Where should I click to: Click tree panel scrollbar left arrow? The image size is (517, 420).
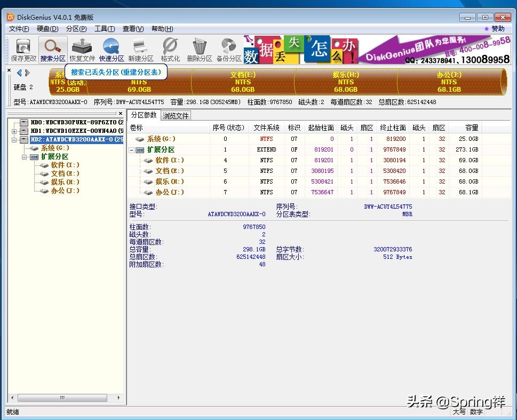tap(12, 398)
